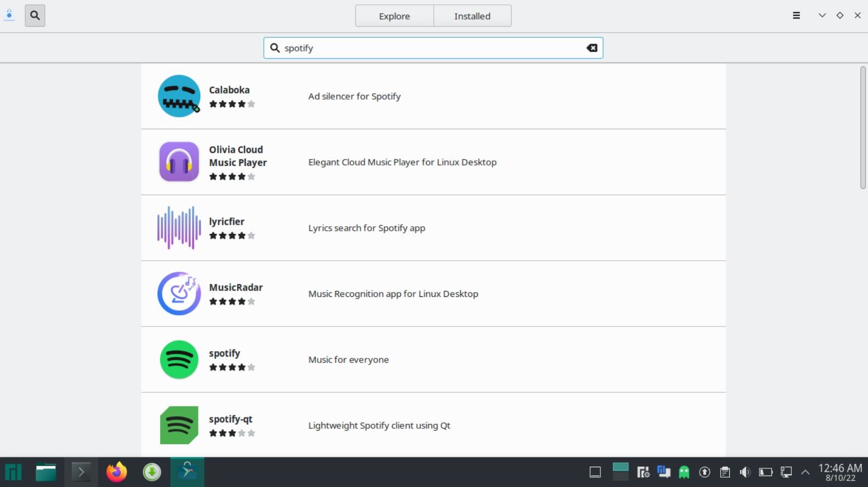Click Calaboka star rating
868x487 pixels.
pos(232,104)
